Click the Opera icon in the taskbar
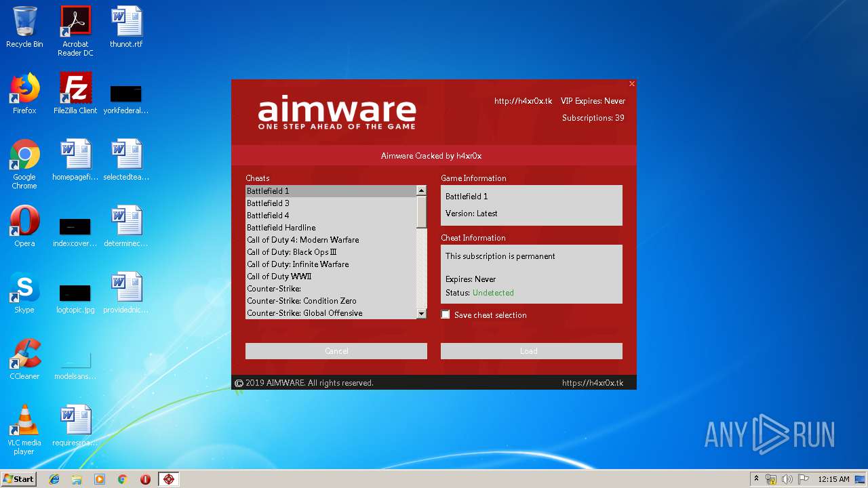 click(x=145, y=479)
